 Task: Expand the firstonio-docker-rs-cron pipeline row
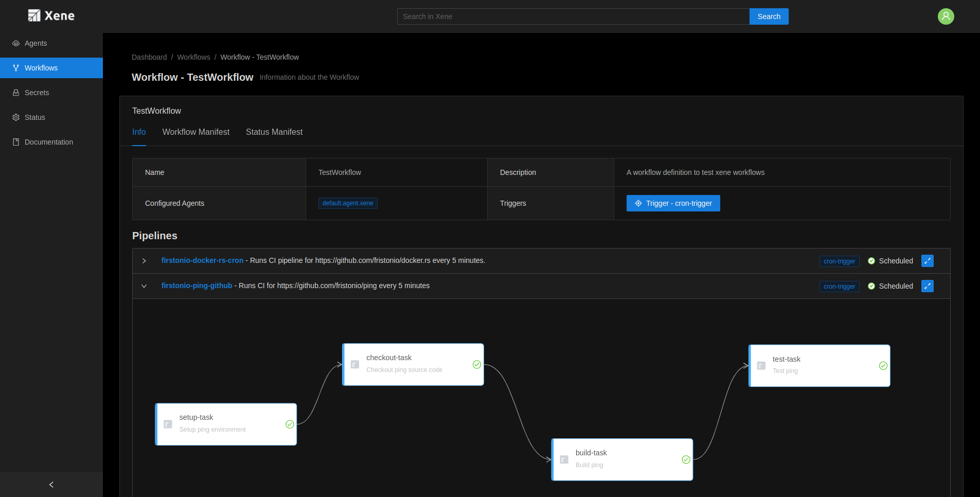point(144,261)
